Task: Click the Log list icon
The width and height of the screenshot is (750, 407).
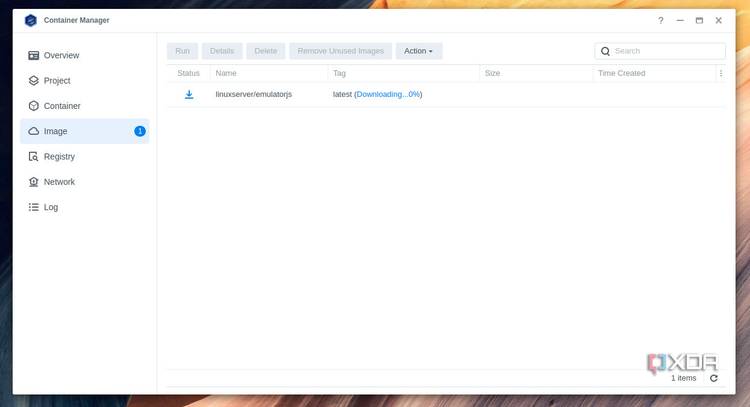Action: (33, 207)
